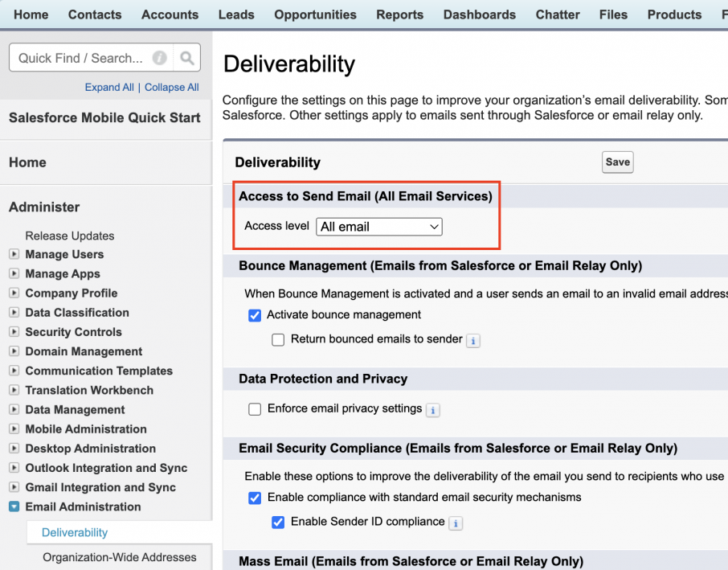Switch to the Opportunities tab
The width and height of the screenshot is (728, 570).
point(315,14)
